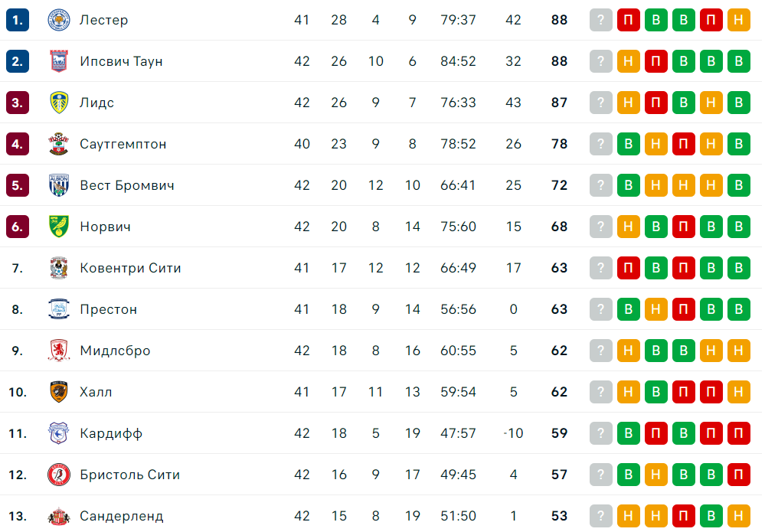Open the Ковентри Сити team link
765x532 pixels.
pyautogui.click(x=130, y=268)
